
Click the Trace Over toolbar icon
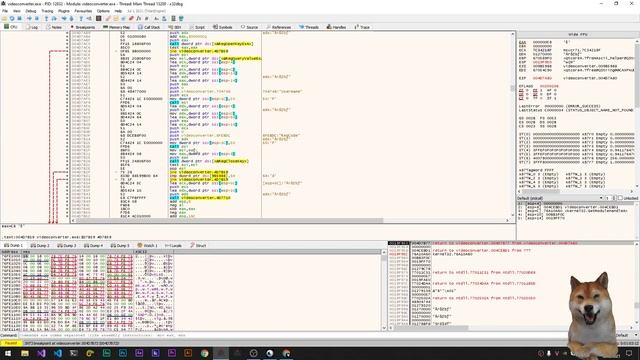pos(71,19)
